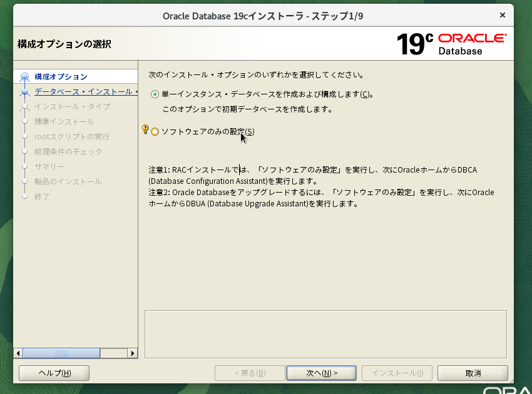Click the 次へ(N) button
This screenshot has width=532, height=394.
pos(321,373)
